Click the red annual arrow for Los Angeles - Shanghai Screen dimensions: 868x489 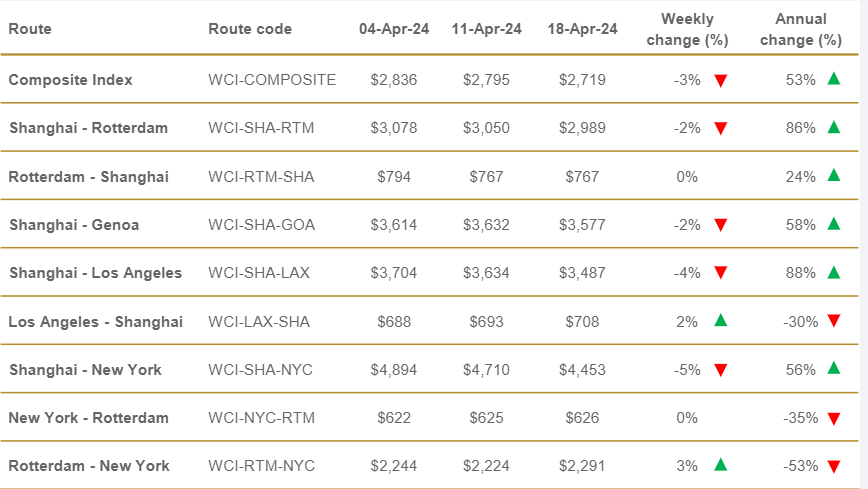[x=833, y=321]
